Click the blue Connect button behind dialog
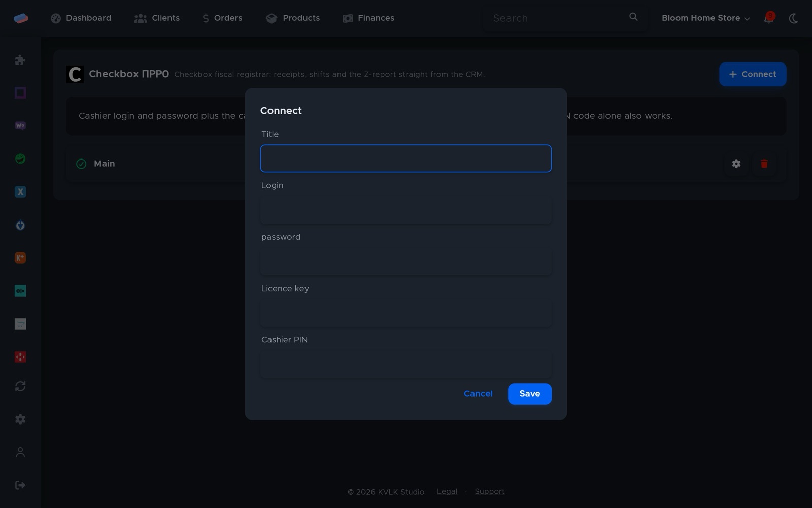The width and height of the screenshot is (812, 508). pos(753,74)
